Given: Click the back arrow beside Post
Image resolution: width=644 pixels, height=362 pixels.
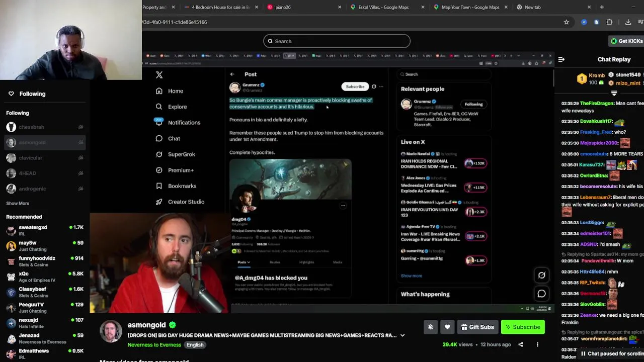Looking at the screenshot, I should pos(232,74).
